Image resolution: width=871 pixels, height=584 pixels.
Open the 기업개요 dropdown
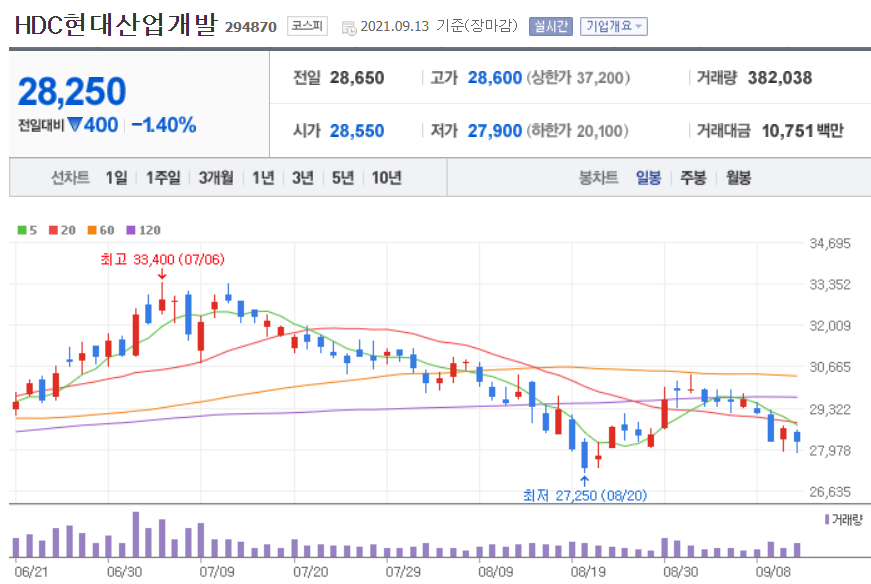tap(614, 26)
